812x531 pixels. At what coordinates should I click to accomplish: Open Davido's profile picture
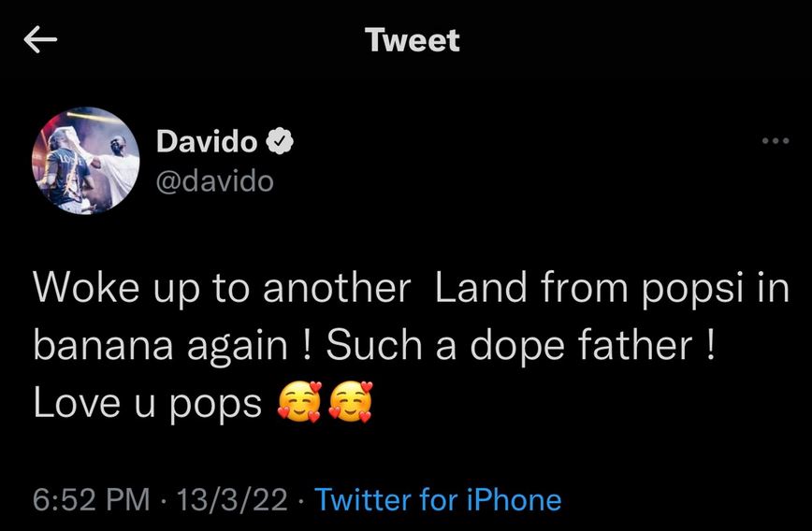coord(86,161)
